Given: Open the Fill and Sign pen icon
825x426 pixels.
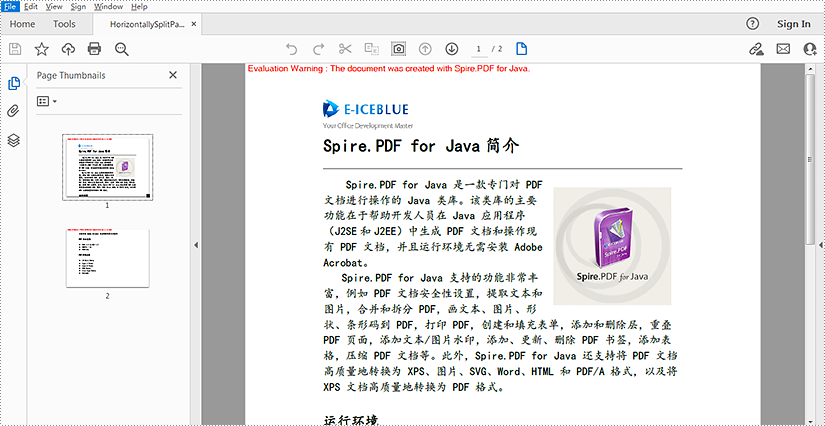Looking at the screenshot, I should (x=756, y=49).
